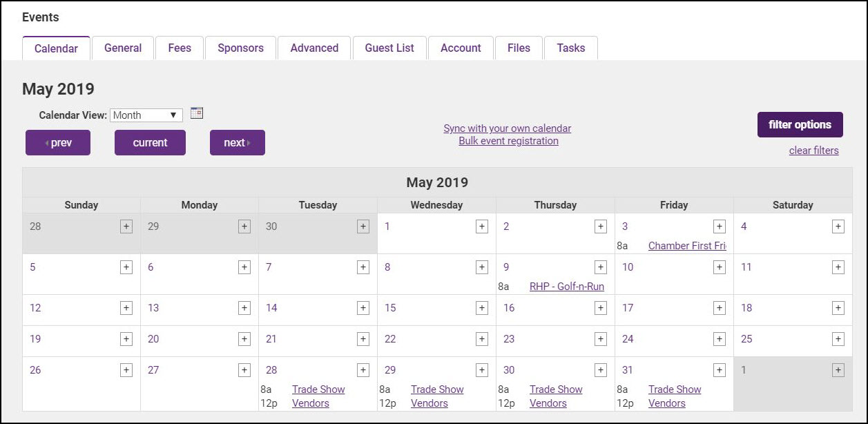Screen dimensions: 868x424
Task: Click the add event icon on May 15
Action: pyautogui.click(x=481, y=308)
